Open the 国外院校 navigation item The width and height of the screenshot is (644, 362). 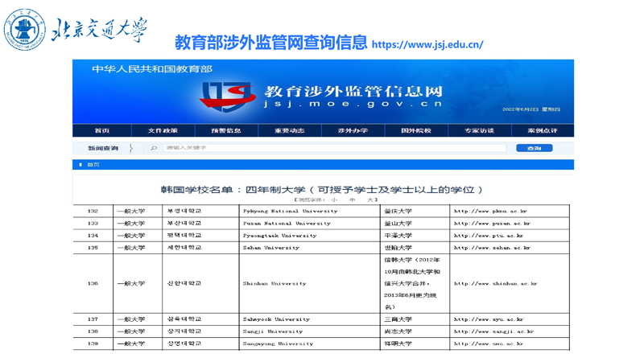[x=416, y=130]
